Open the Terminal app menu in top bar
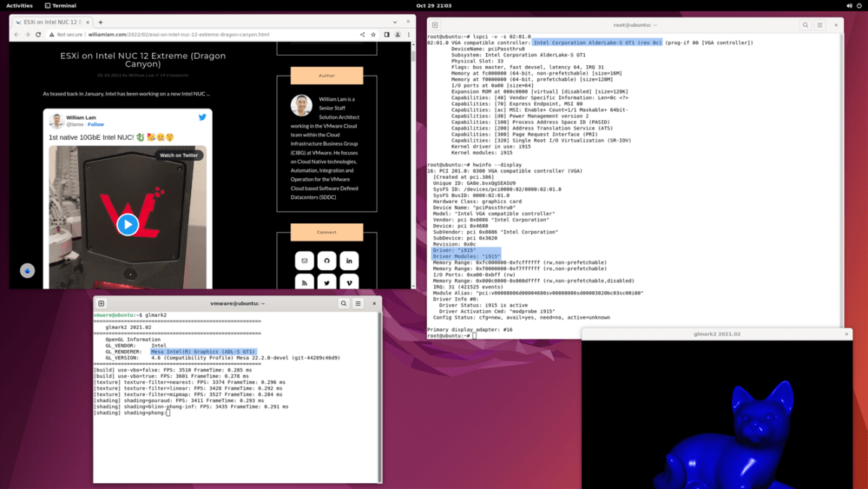Viewport: 868px width, 489px height. tap(60, 6)
